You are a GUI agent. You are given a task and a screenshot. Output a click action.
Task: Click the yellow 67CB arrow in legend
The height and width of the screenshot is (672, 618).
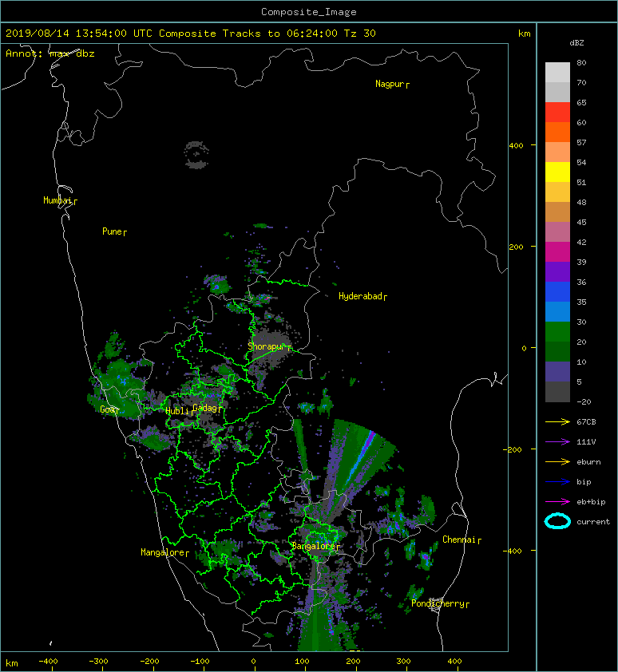pos(557,421)
